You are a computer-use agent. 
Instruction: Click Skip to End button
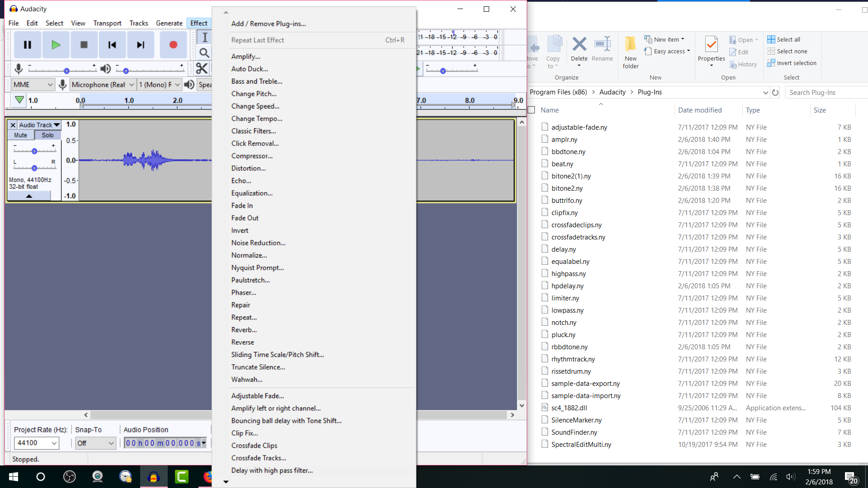141,45
